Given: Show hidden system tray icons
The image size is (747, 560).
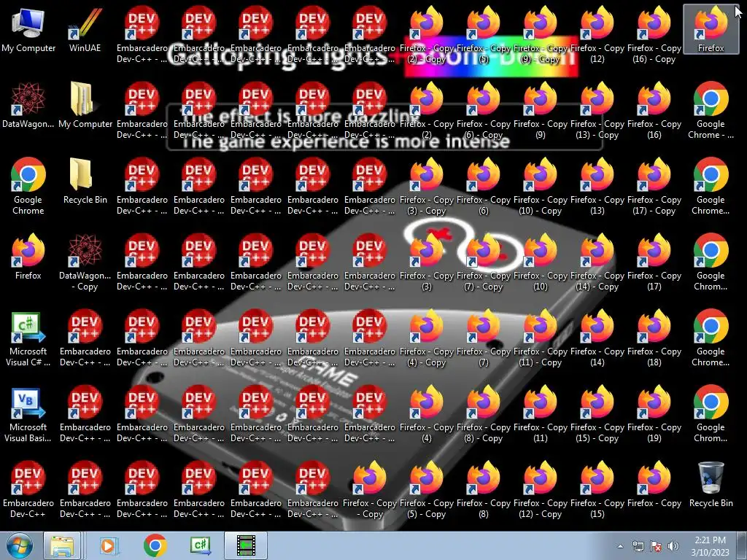Looking at the screenshot, I should coord(620,546).
